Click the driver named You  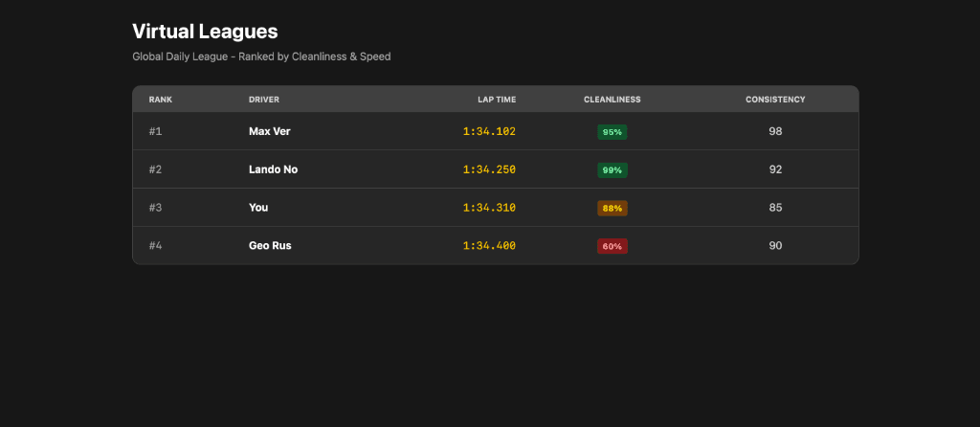click(x=258, y=208)
